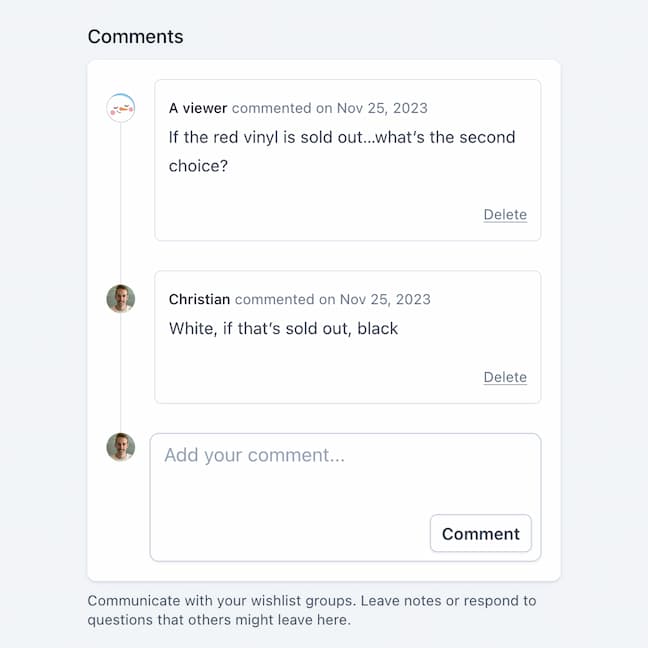Click the viewer's avatar icon
648x648 pixels.
point(120,108)
